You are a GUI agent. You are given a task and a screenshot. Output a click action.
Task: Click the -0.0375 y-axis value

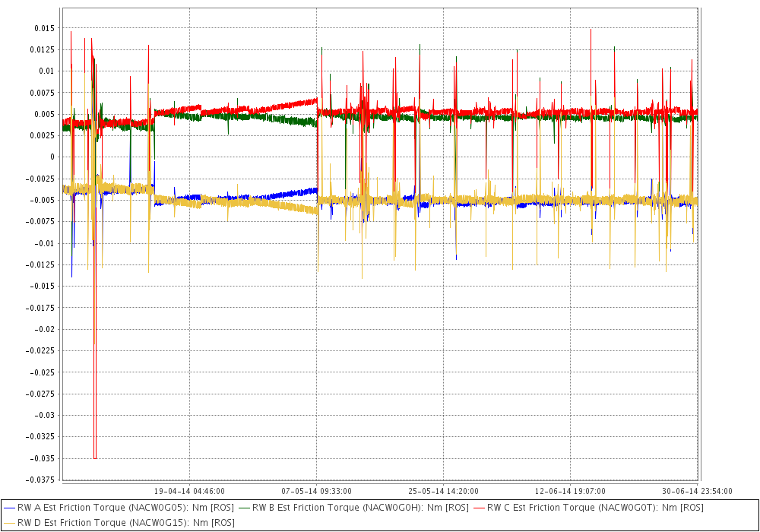(x=40, y=480)
